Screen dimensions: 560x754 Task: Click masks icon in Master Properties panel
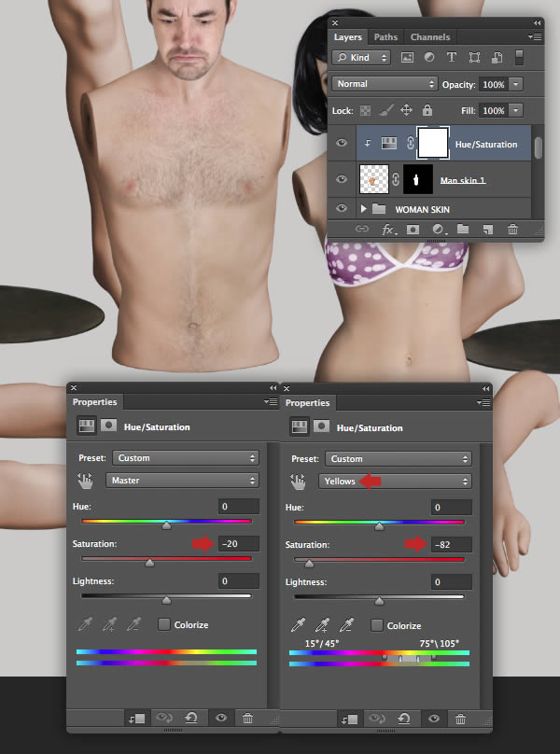coord(108,426)
